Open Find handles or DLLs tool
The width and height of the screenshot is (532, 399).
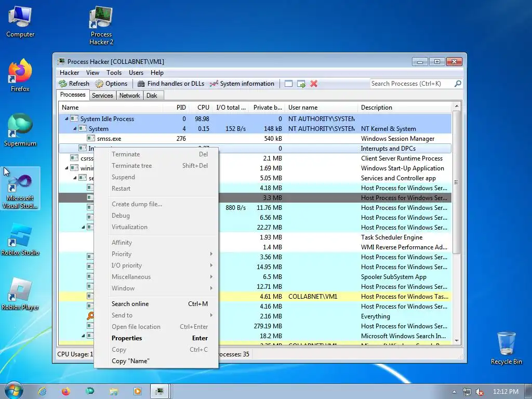click(141, 84)
